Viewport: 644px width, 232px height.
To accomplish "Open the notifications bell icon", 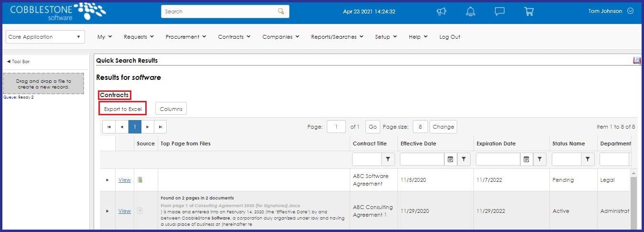I will 471,11.
